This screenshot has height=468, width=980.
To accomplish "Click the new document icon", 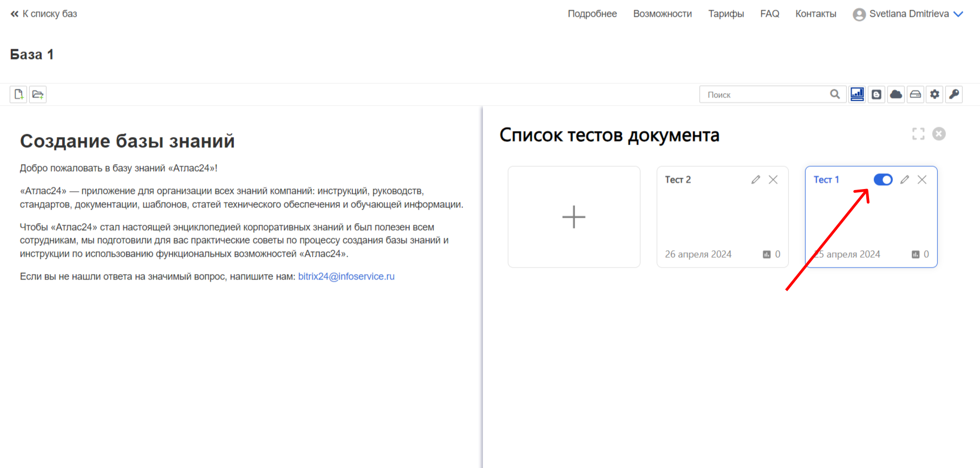I will 18,94.
